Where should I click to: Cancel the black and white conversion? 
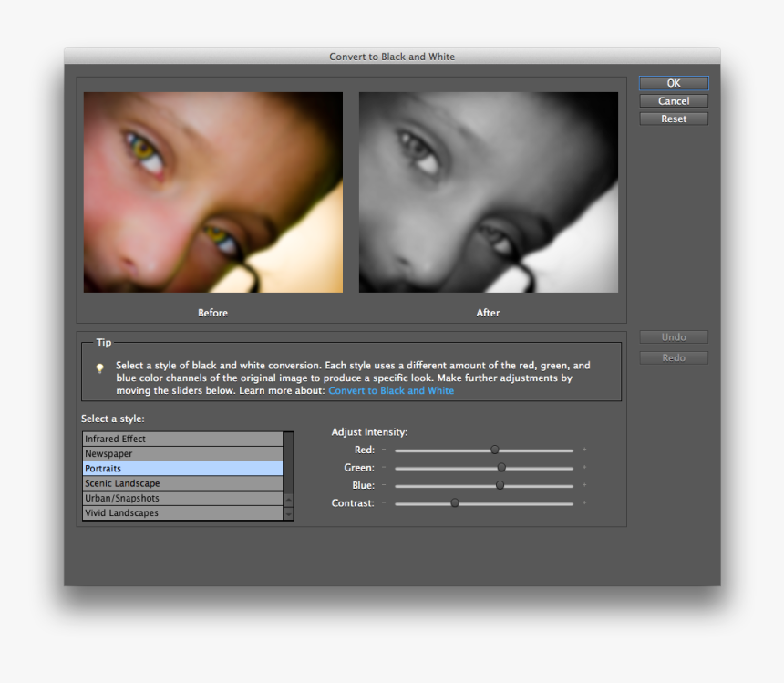[674, 101]
